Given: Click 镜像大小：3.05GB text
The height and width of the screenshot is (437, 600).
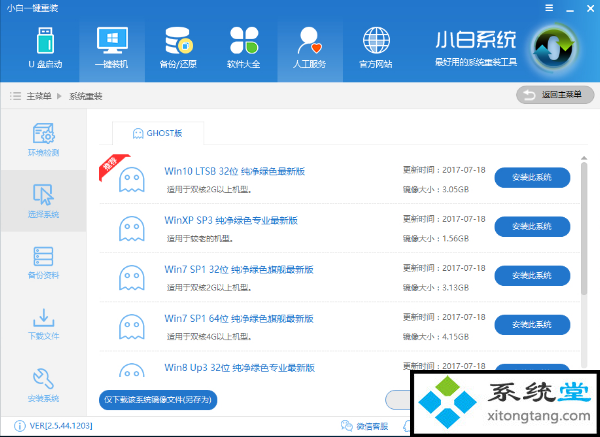Looking at the screenshot, I should coord(436,189).
